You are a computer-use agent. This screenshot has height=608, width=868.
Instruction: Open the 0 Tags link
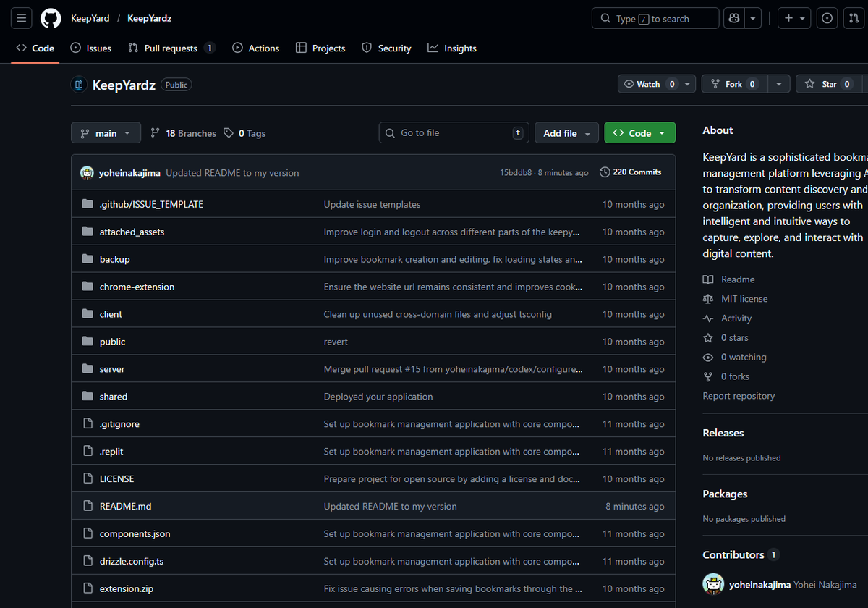(x=244, y=133)
